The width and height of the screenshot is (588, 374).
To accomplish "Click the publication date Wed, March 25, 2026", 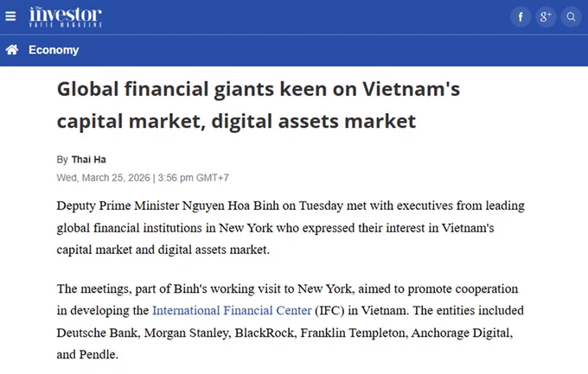I will point(103,178).
